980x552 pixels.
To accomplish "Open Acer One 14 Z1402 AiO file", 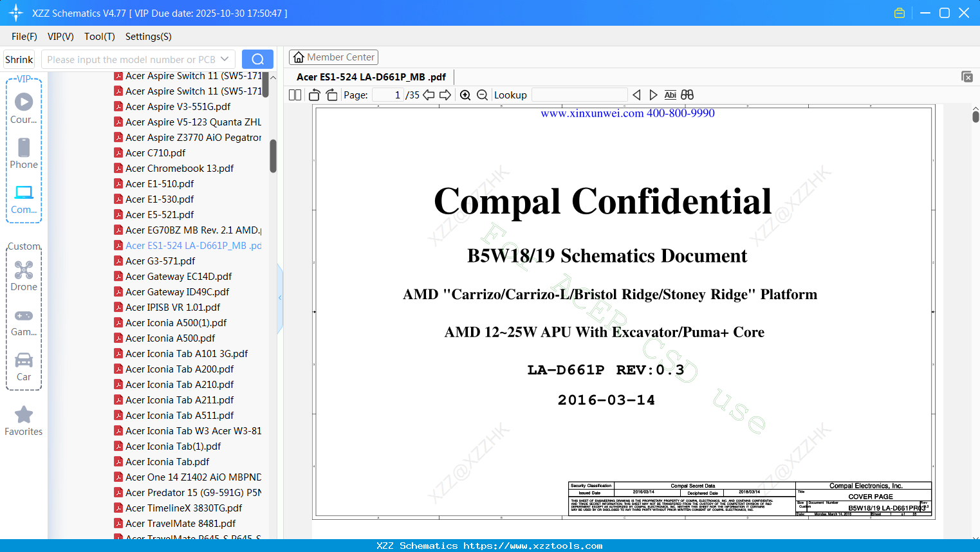I will click(x=187, y=477).
